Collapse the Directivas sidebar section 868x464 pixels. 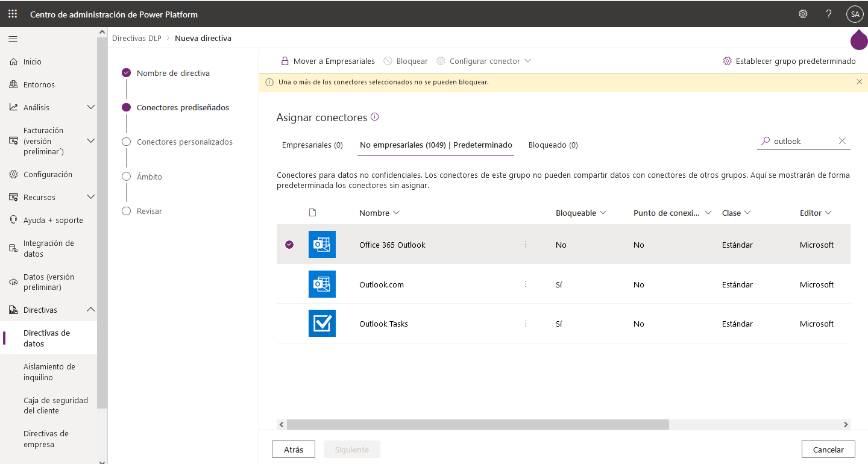[92, 309]
